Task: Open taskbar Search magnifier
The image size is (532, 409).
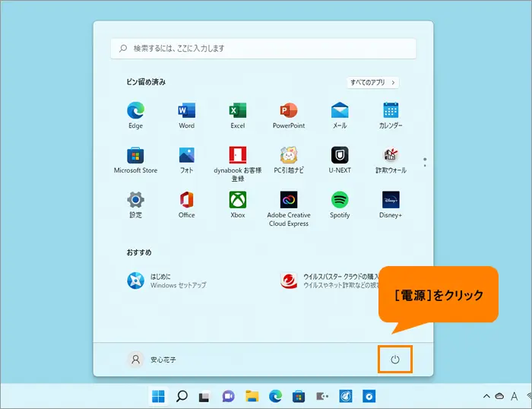Action: click(x=182, y=396)
